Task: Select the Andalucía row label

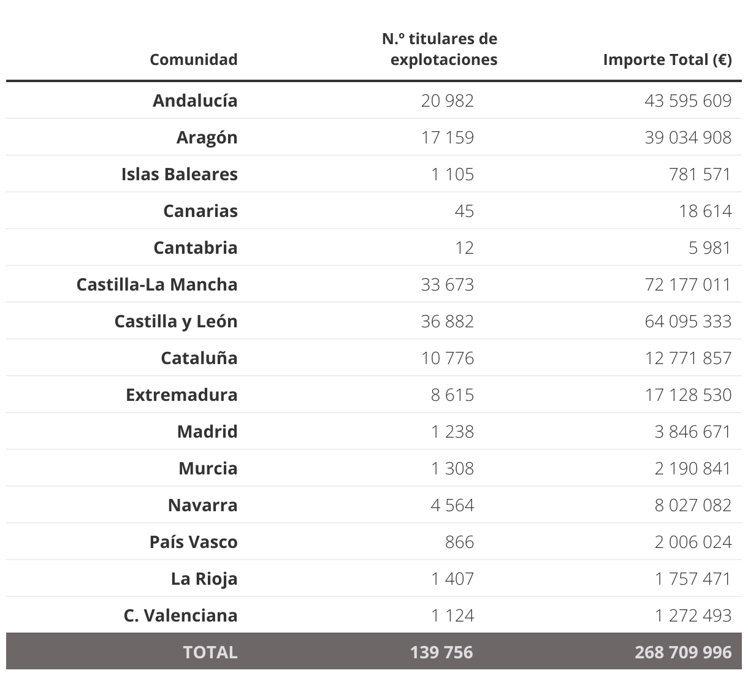Action: pyautogui.click(x=195, y=101)
